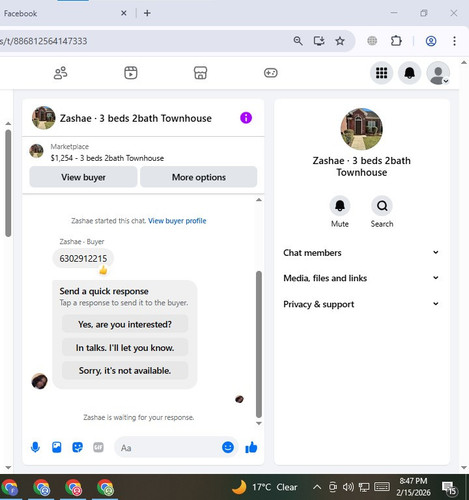Viewport: 469px width, 500px height.
Task: Open the Friends icon in top navigation
Action: pyautogui.click(x=60, y=73)
